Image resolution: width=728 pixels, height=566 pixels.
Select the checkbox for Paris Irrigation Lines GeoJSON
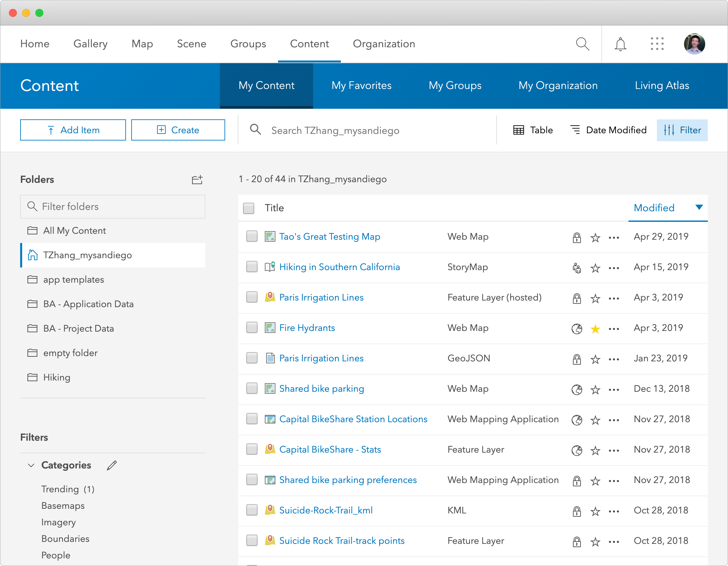pos(252,358)
